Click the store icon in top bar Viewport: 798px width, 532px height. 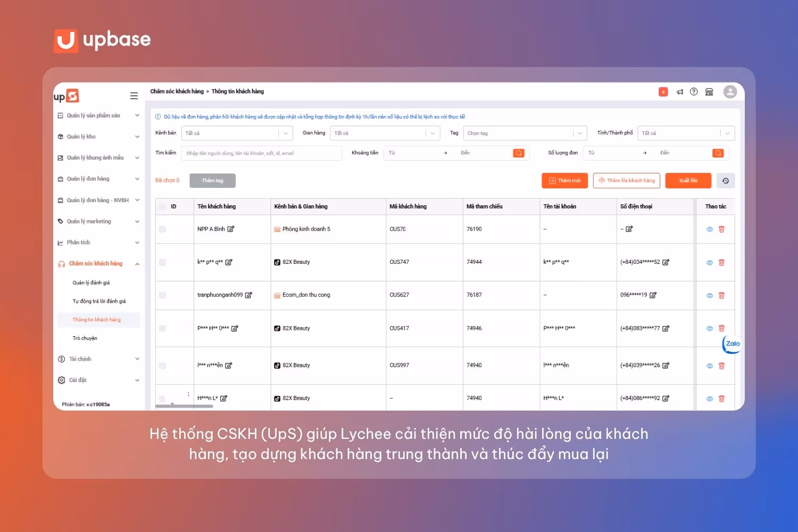tap(709, 92)
